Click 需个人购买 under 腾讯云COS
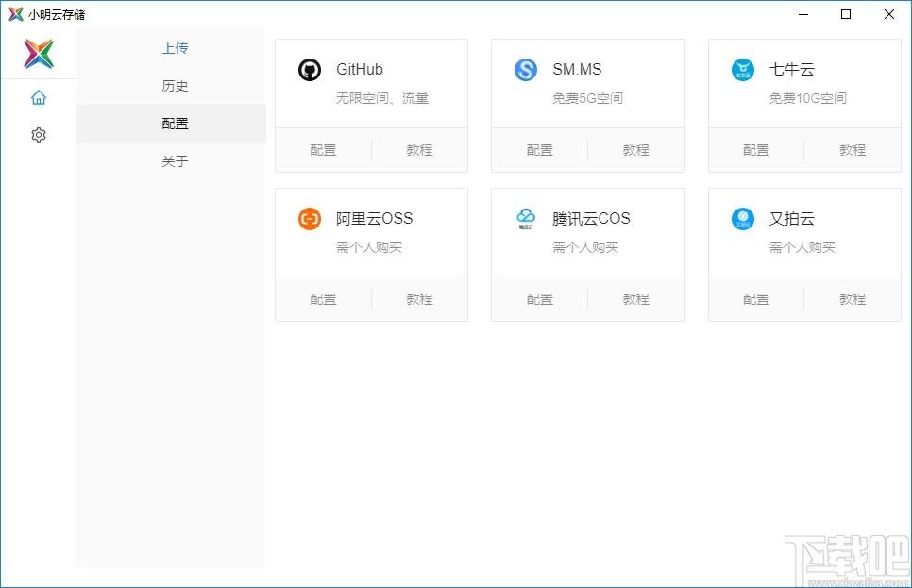The width and height of the screenshot is (912, 588). pyautogui.click(x=585, y=247)
